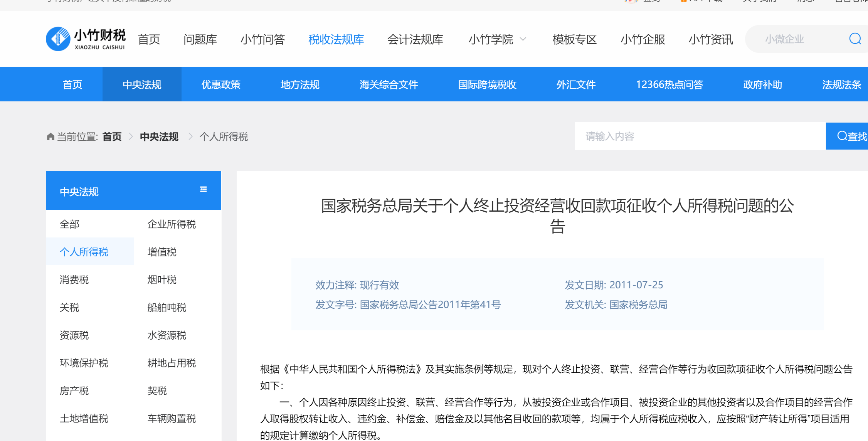Viewport: 868px width, 441px height.
Task: Click the Xiaozhu Caishui logo
Action: 86,39
